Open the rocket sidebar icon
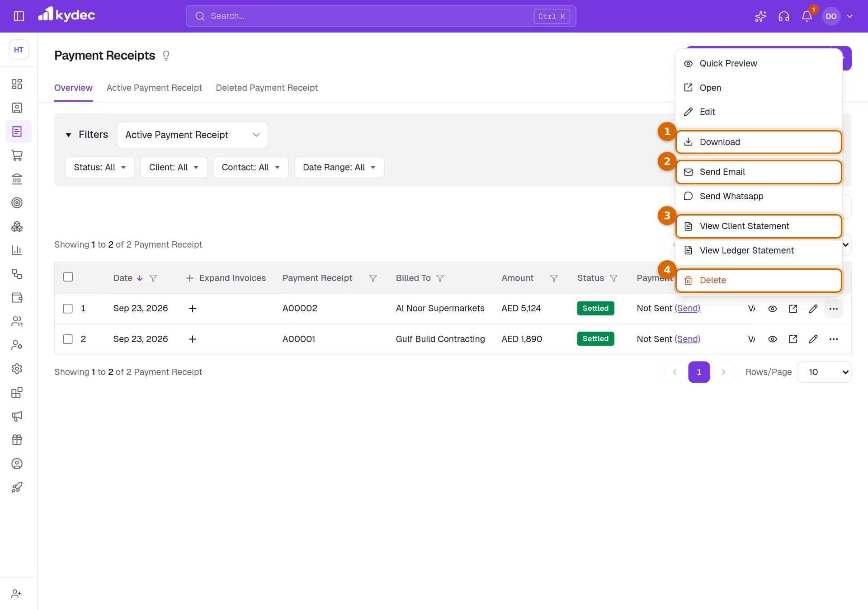Image resolution: width=868 pixels, height=610 pixels. 17,487
